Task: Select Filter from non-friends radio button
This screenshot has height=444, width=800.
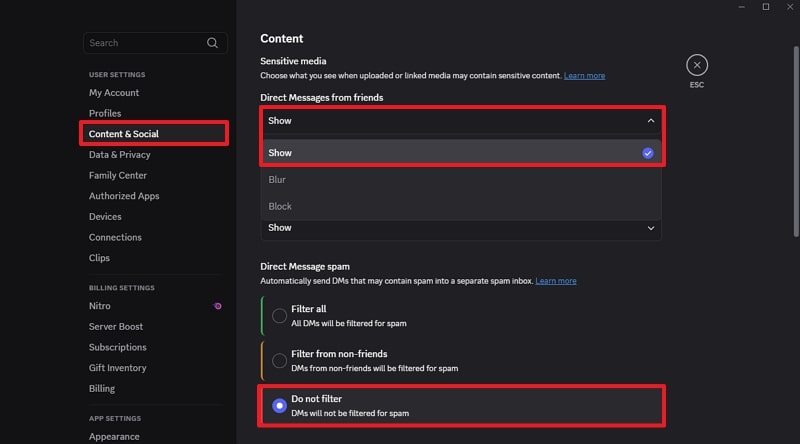Action: [279, 361]
